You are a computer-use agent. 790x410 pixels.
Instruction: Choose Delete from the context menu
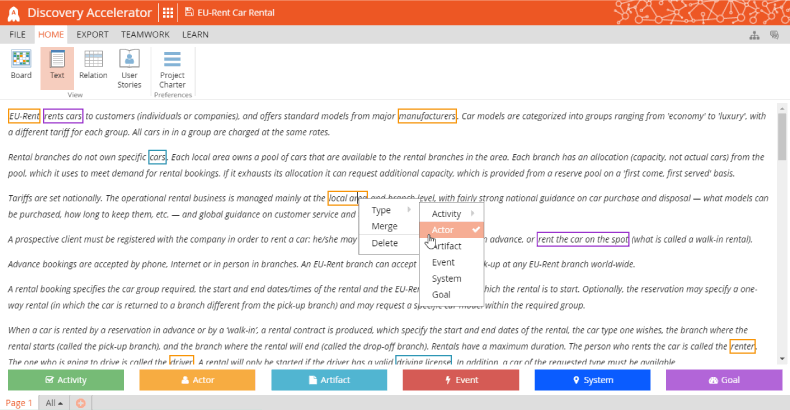coord(385,243)
